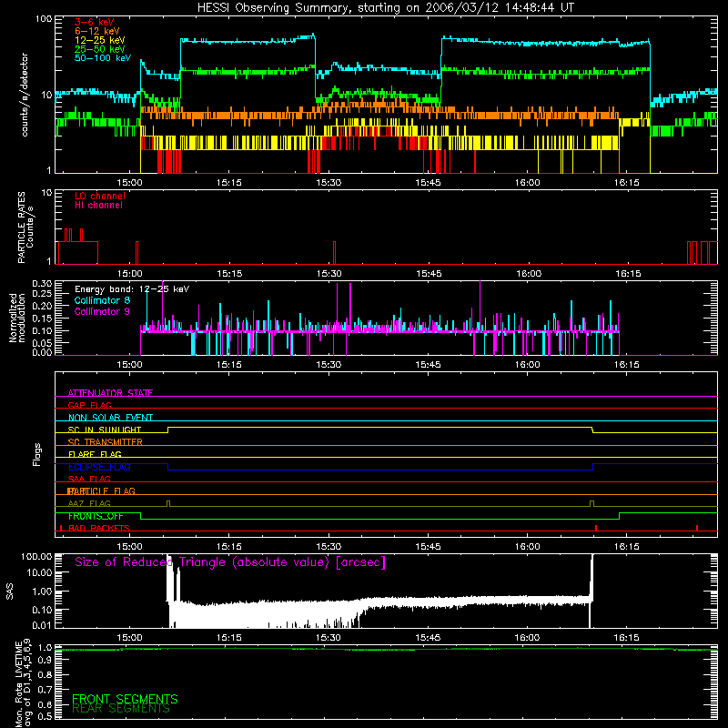Click the "Size of Reduced Triangle" magenta caption
This screenshot has height=728, width=728.
coord(230,562)
